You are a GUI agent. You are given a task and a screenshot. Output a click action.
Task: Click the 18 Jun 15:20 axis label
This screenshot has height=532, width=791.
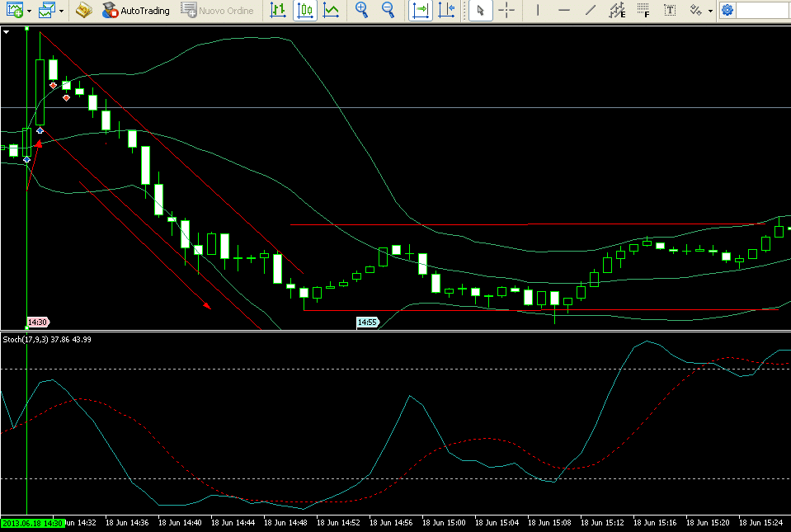tap(708, 523)
